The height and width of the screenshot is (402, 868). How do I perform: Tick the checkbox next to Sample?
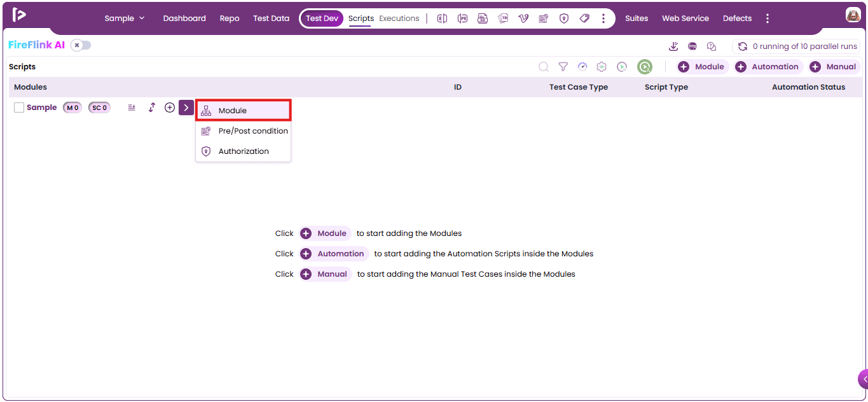tap(19, 107)
